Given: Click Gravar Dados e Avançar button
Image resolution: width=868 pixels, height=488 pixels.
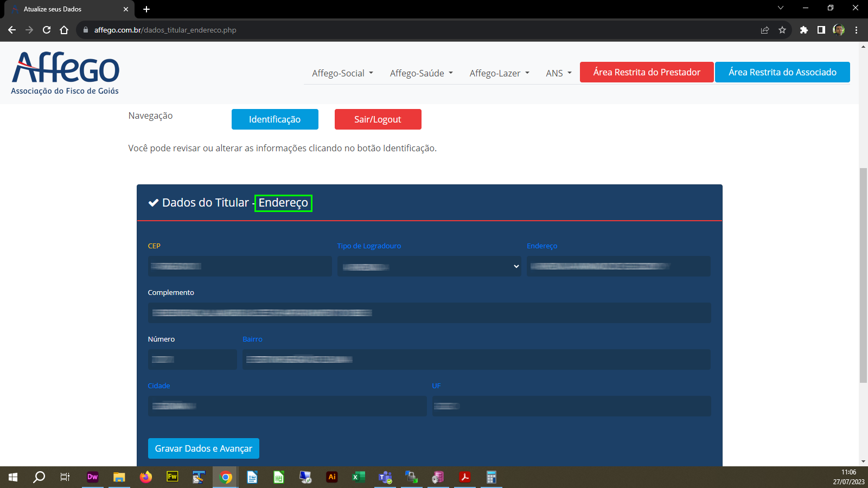Looking at the screenshot, I should 203,448.
